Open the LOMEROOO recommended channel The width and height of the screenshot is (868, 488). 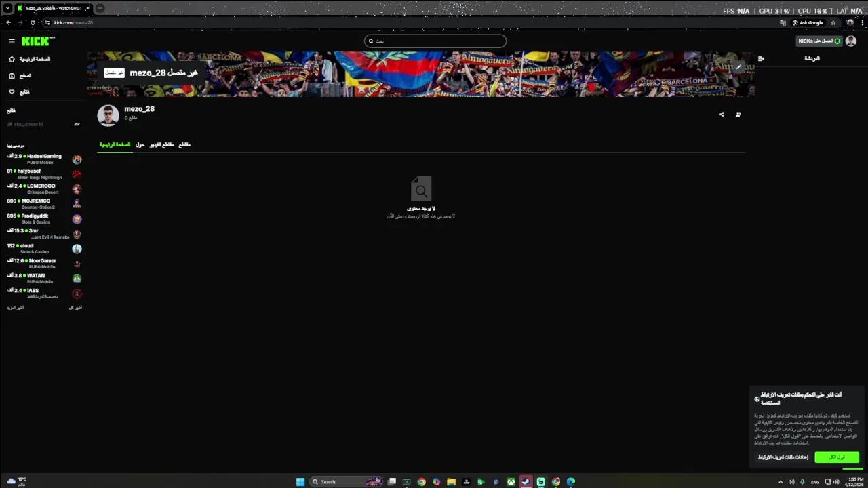click(44, 189)
